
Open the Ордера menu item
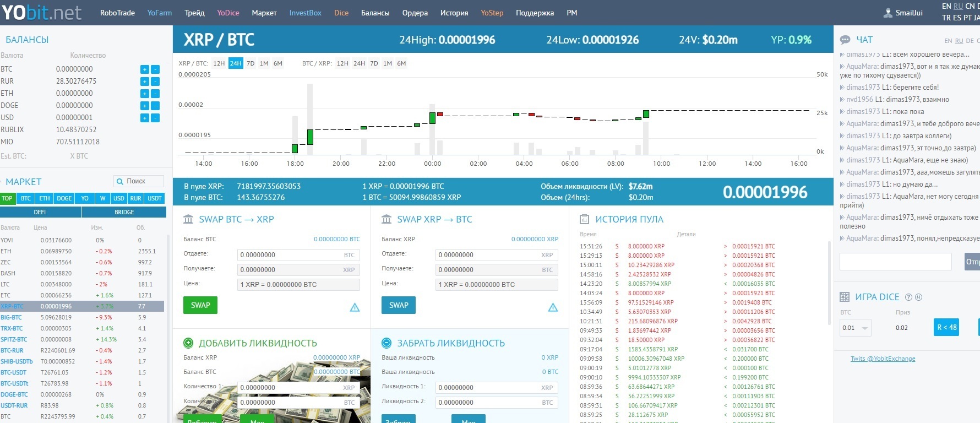[415, 13]
